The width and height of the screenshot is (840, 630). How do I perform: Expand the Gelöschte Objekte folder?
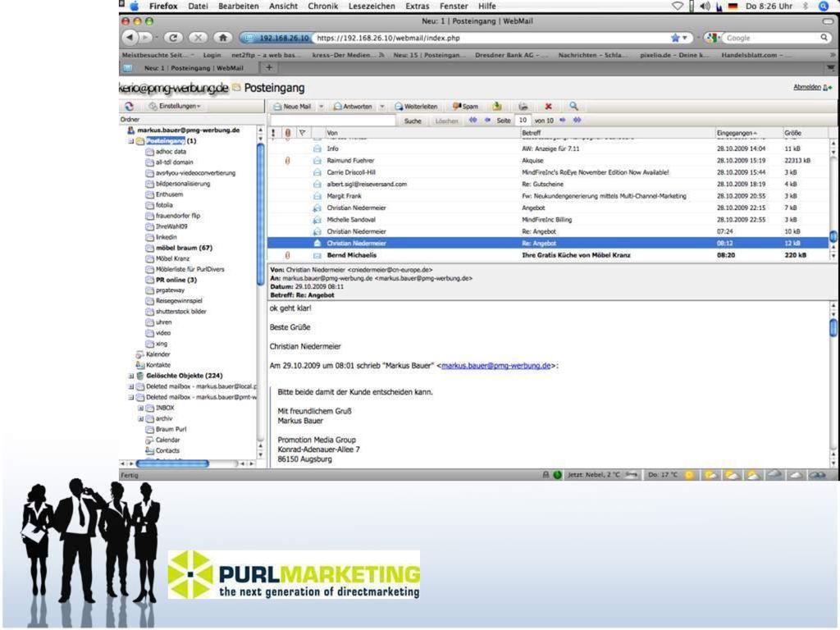click(x=130, y=376)
